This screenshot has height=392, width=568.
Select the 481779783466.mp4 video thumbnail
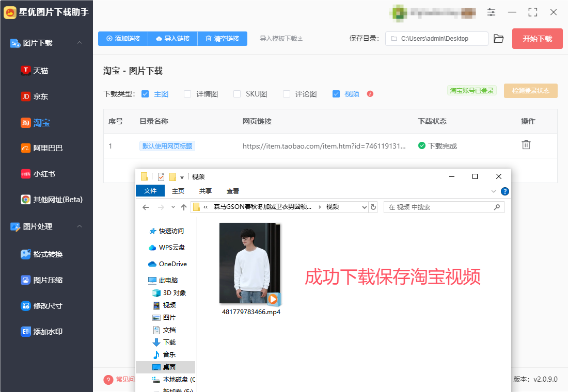(x=250, y=263)
